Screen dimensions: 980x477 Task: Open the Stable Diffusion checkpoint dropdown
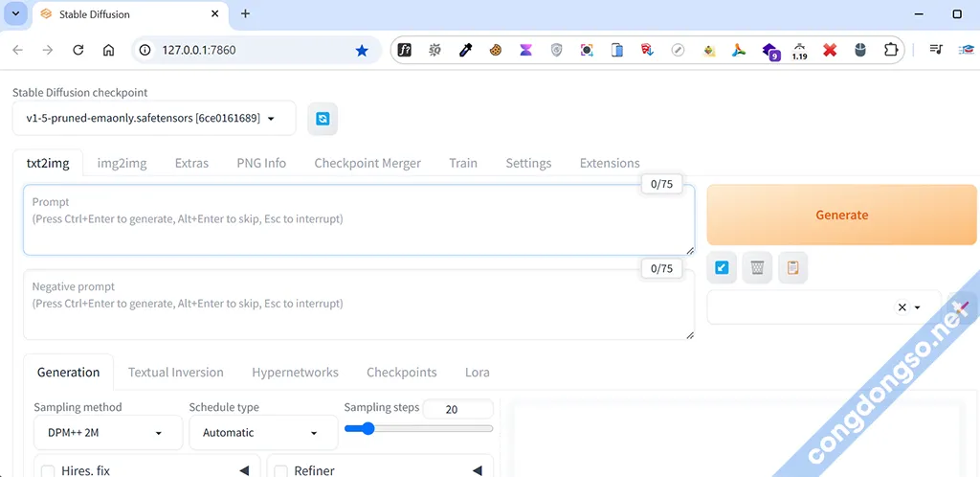(x=154, y=118)
